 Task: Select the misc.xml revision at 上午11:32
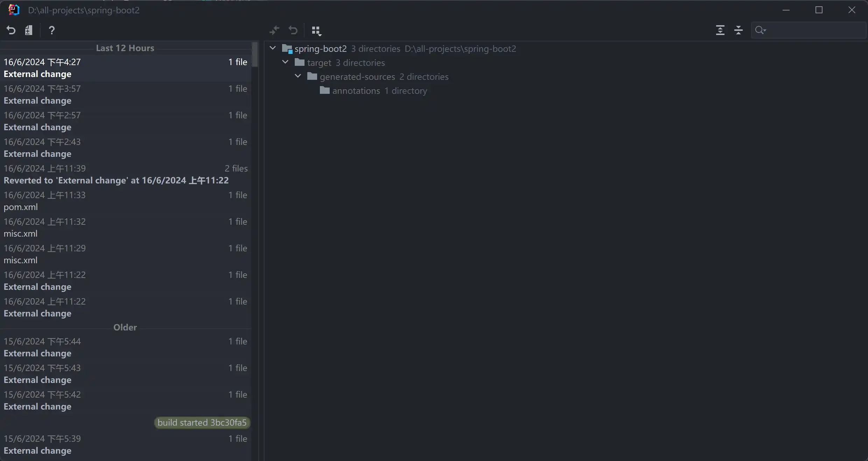[x=125, y=228]
